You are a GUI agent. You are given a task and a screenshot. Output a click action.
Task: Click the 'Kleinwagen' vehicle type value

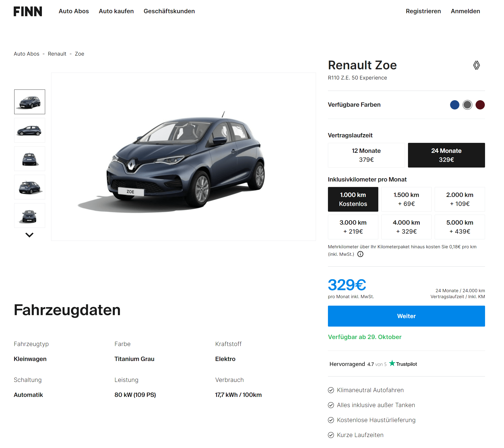30,359
